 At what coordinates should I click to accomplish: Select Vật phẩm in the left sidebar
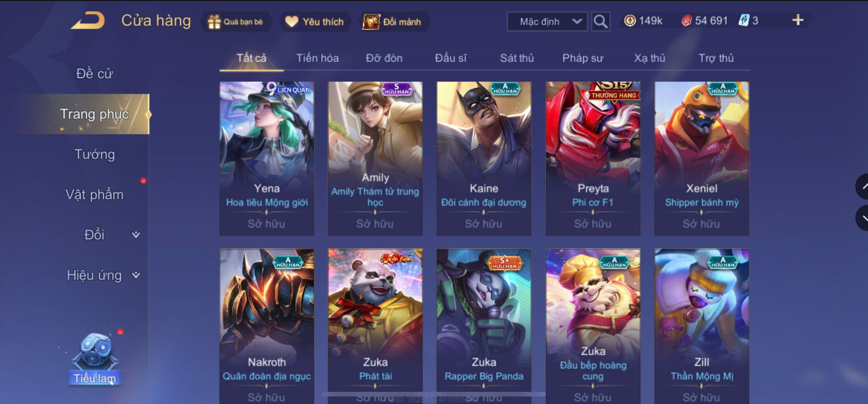tap(94, 195)
